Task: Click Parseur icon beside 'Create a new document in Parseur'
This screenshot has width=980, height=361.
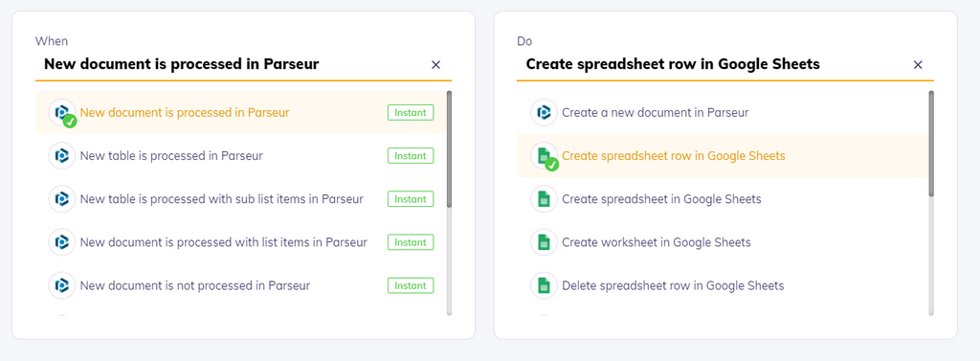Action: [x=544, y=113]
